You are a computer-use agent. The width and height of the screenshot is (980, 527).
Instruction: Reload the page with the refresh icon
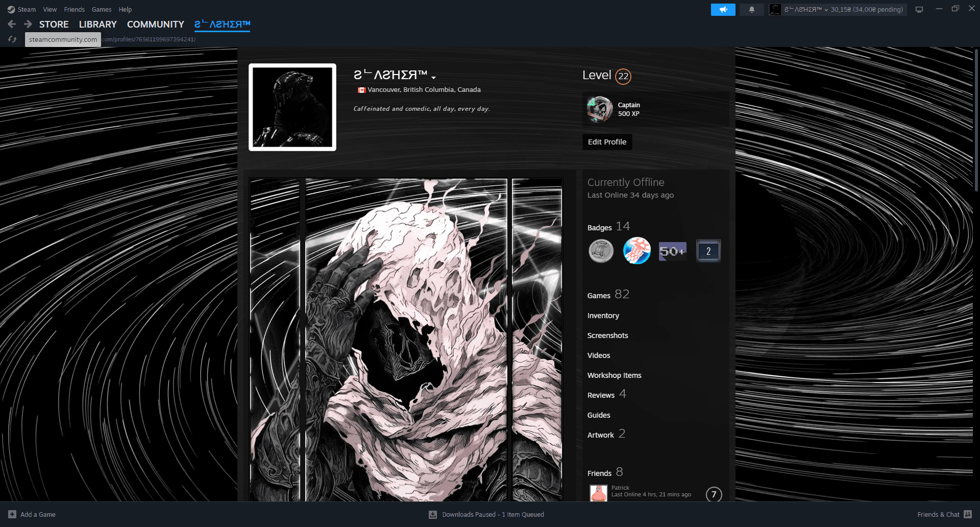coord(12,39)
